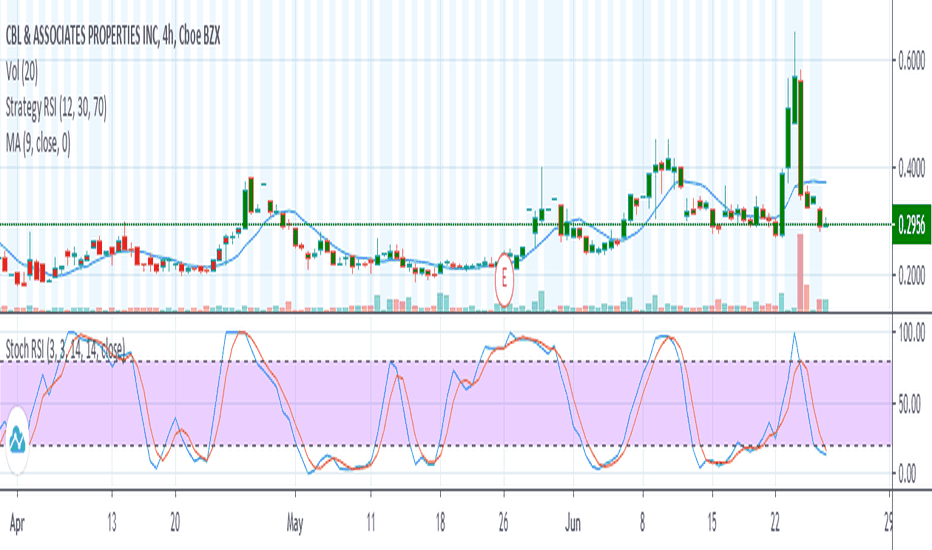Click the 22 date label on time axis
This screenshot has width=932, height=550.
775,523
